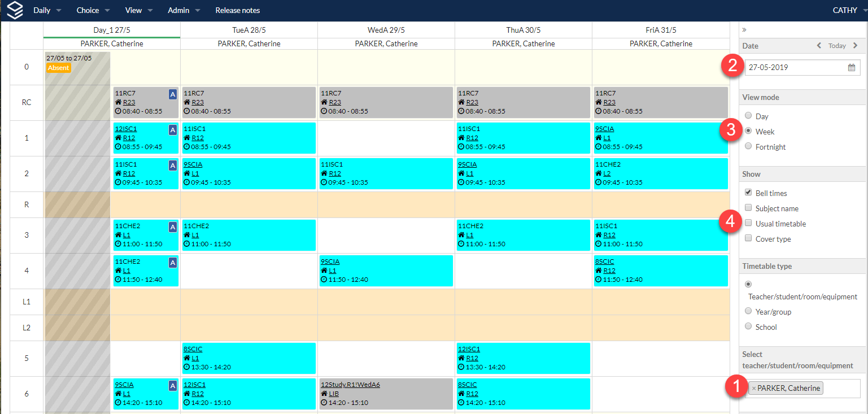Screen dimensions: 868x414
Task: Jump to Today in the date panel
Action: click(x=837, y=46)
